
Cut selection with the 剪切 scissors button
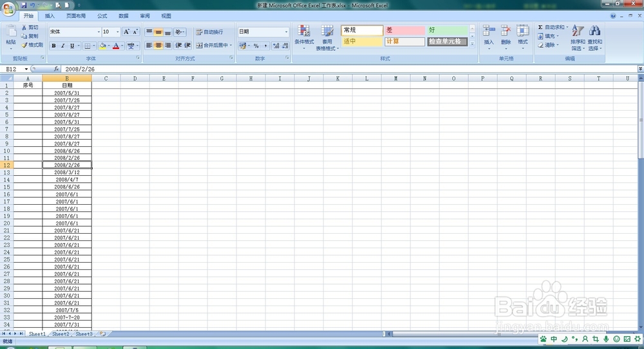click(30, 27)
